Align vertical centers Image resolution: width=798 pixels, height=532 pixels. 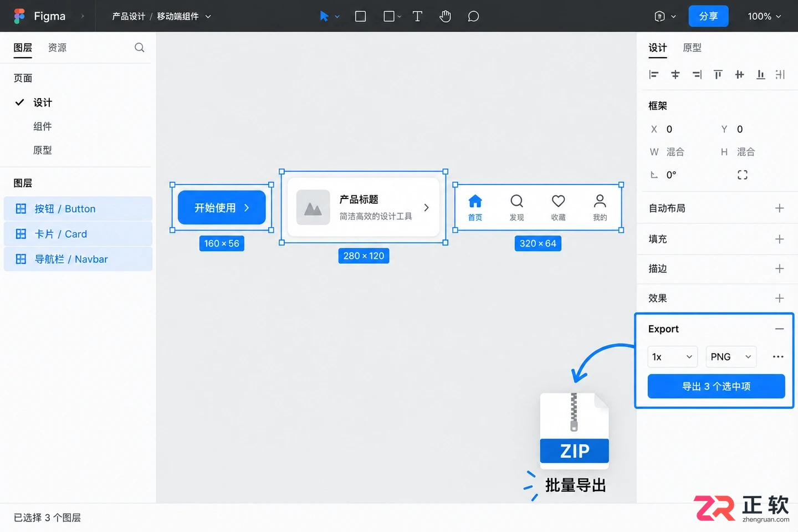(x=739, y=74)
